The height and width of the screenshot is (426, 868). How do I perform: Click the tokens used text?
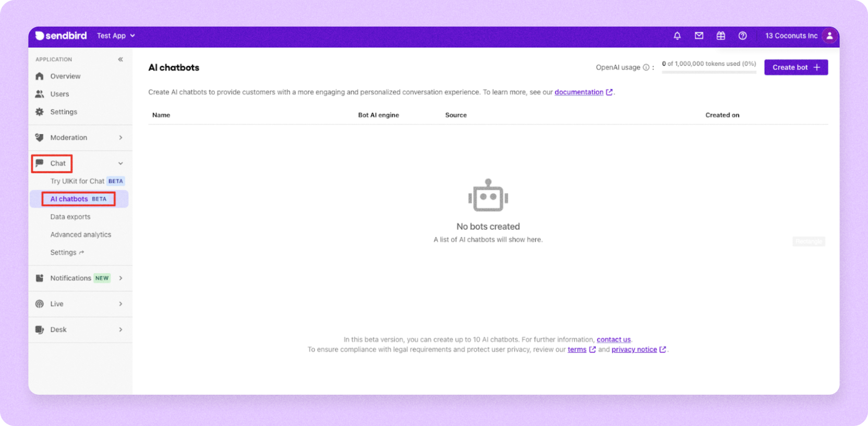point(709,64)
